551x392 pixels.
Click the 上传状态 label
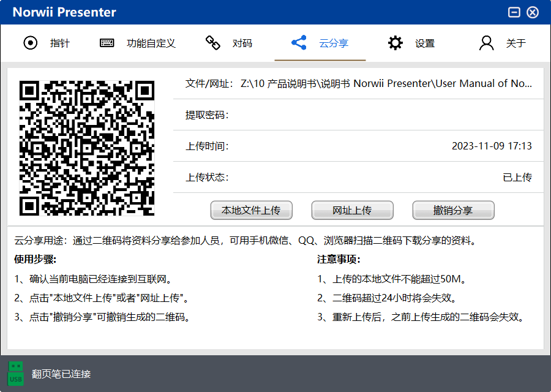[207, 177]
